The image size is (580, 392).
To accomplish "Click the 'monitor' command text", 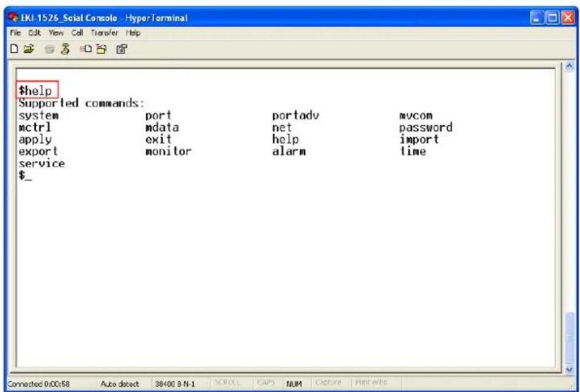I will (x=168, y=151).
